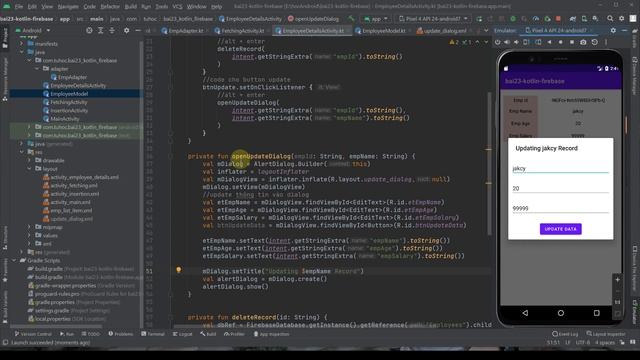Open the Pixel 4 API 24 device dropdown
640x360 pixels.
(x=433, y=19)
